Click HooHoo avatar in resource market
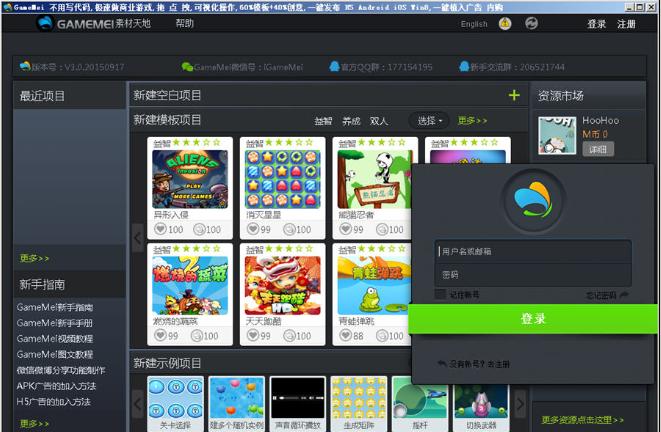The height and width of the screenshot is (432, 661). (557, 135)
